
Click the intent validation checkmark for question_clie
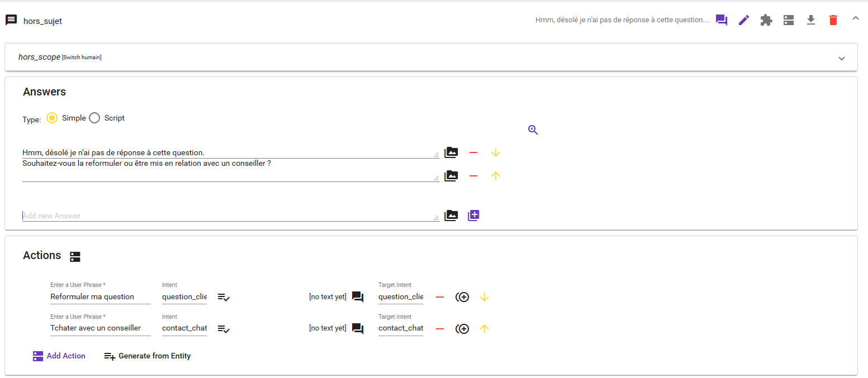coord(224,297)
